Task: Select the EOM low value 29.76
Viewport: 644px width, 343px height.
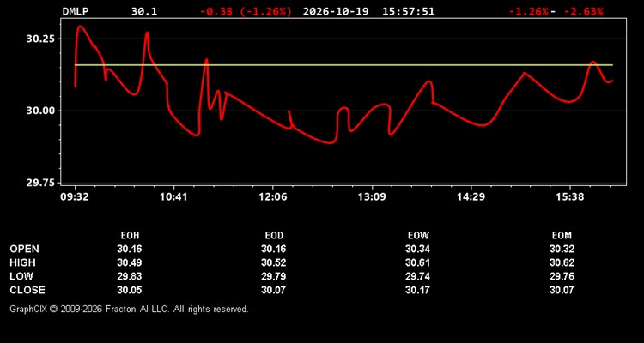Action: pyautogui.click(x=562, y=276)
